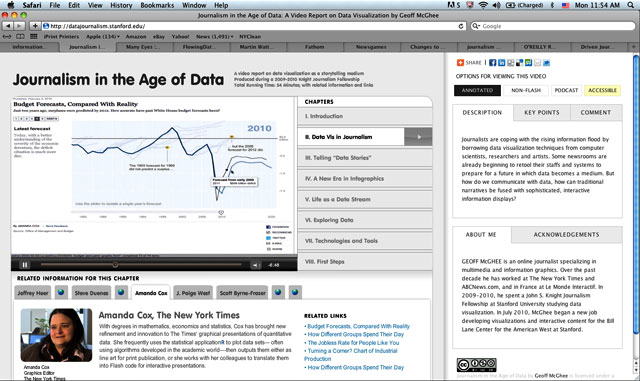Click the Safari reload page icon
Screen dimensions: 640x381
click(461, 26)
